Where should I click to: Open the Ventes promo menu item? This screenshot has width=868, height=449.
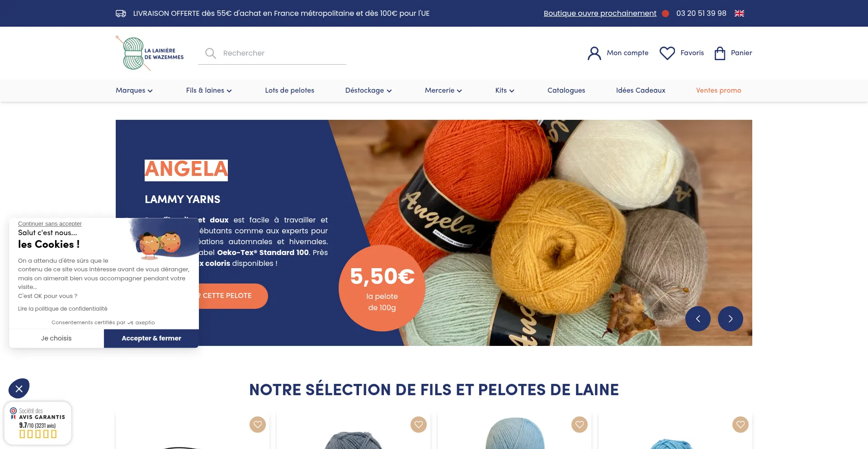[718, 90]
